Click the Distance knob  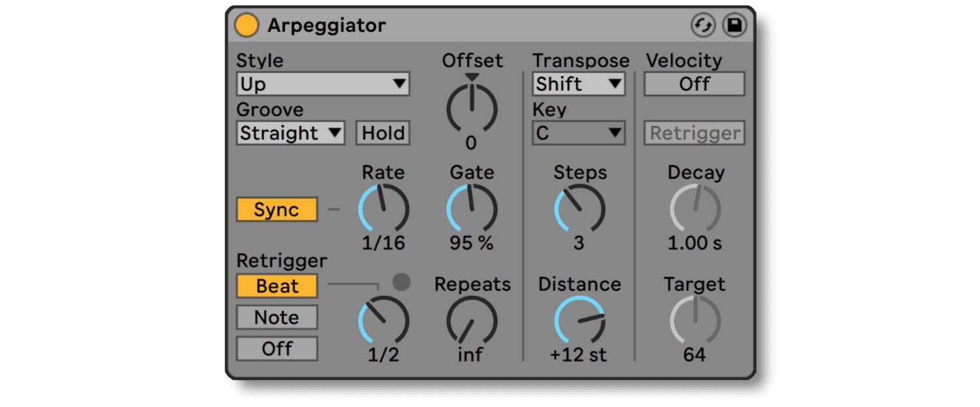coord(580,321)
